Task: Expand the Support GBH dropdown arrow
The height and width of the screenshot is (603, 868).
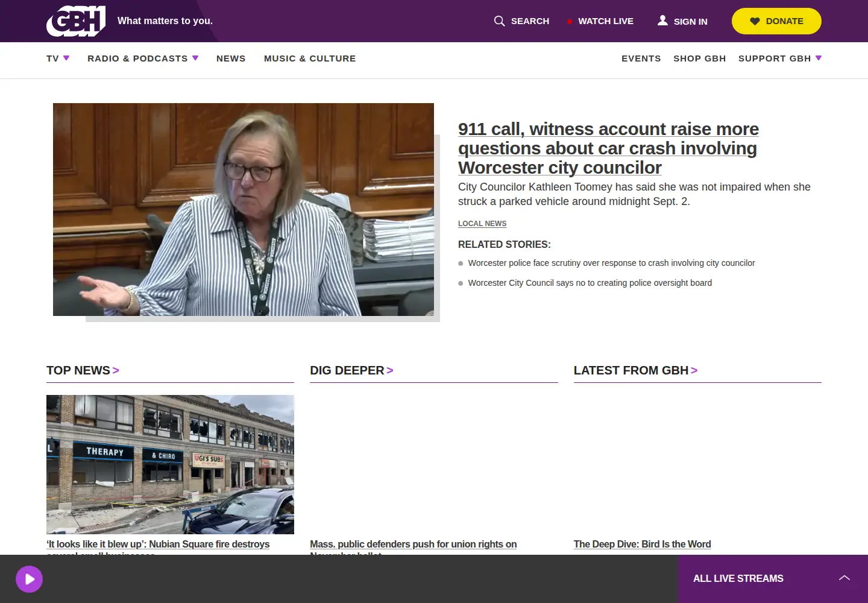Action: [x=819, y=58]
